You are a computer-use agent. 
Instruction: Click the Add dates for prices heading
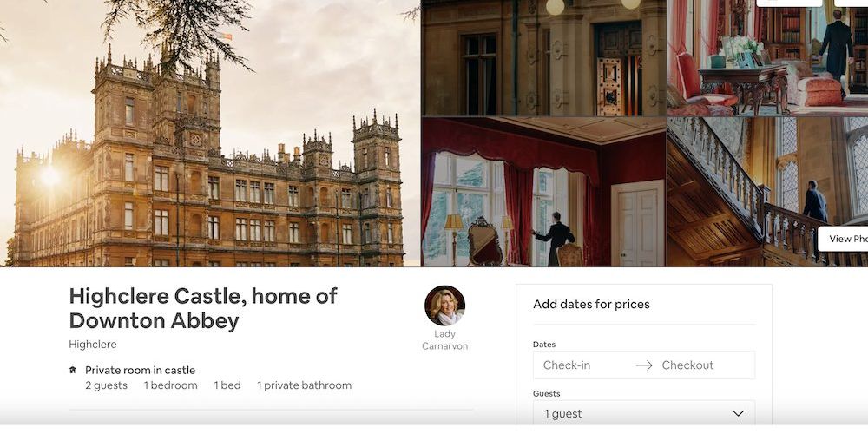coord(591,304)
